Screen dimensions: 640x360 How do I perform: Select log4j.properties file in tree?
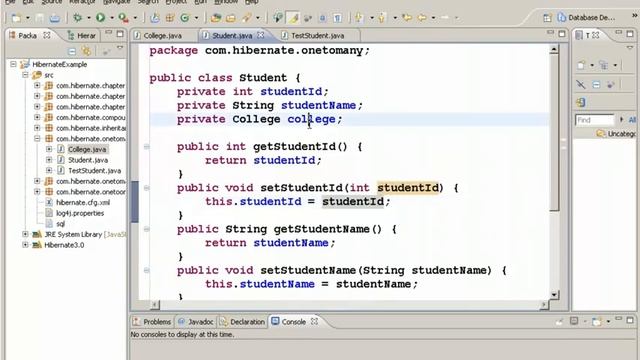(x=80, y=213)
